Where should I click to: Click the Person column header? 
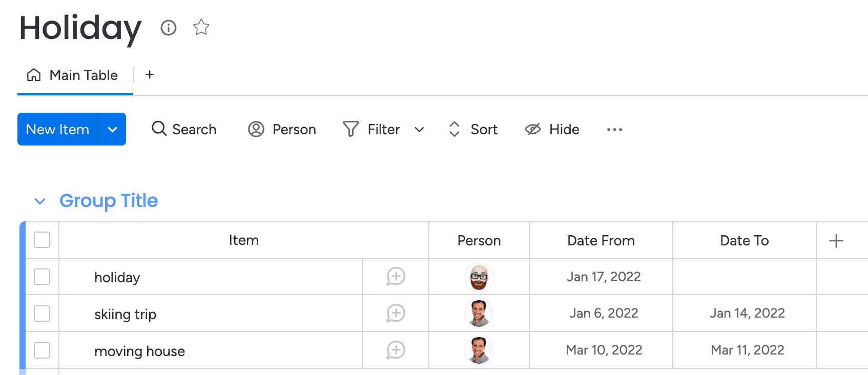click(479, 241)
